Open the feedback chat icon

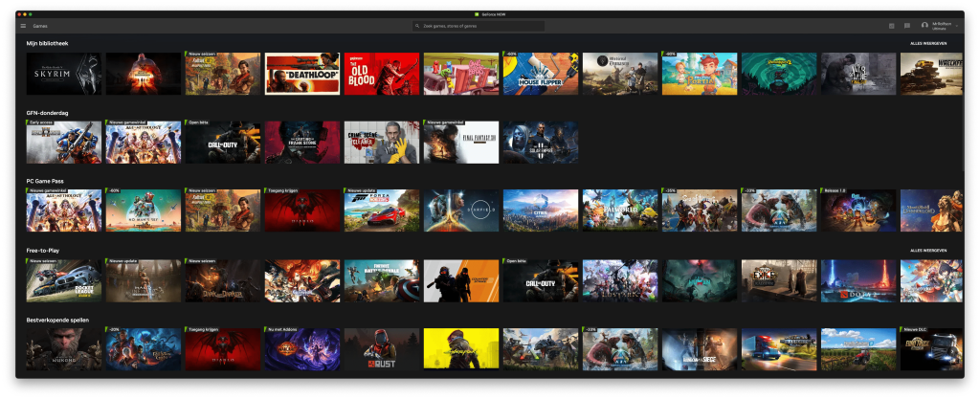pos(907,26)
